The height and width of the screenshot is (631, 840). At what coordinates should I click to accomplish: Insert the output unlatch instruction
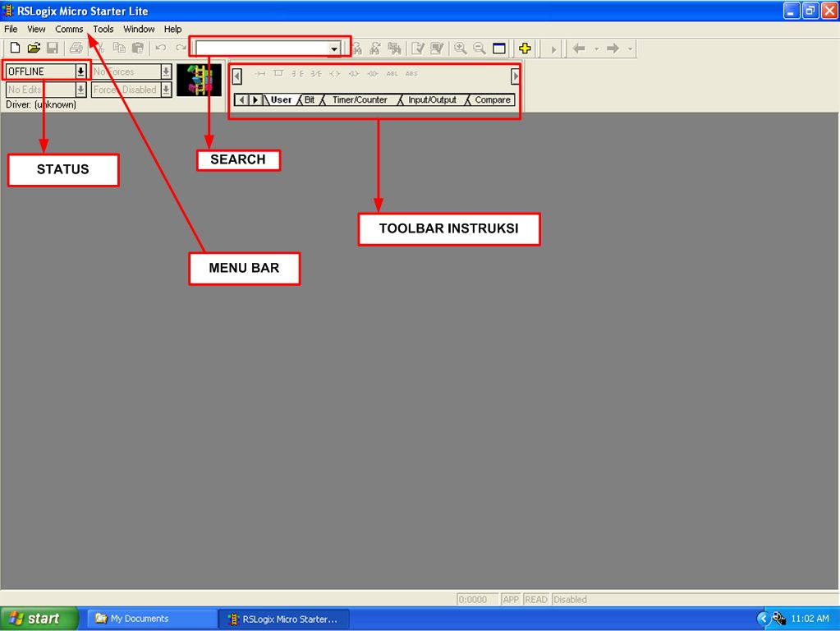point(373,74)
